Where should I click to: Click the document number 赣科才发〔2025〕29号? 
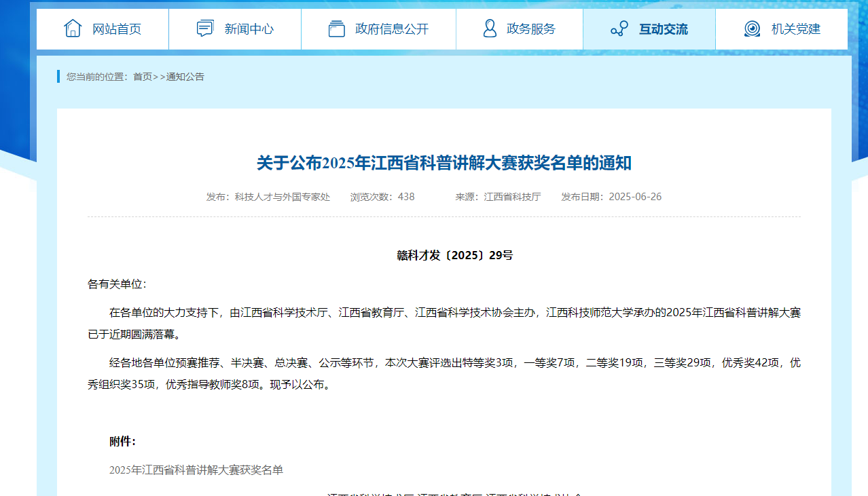(x=454, y=256)
